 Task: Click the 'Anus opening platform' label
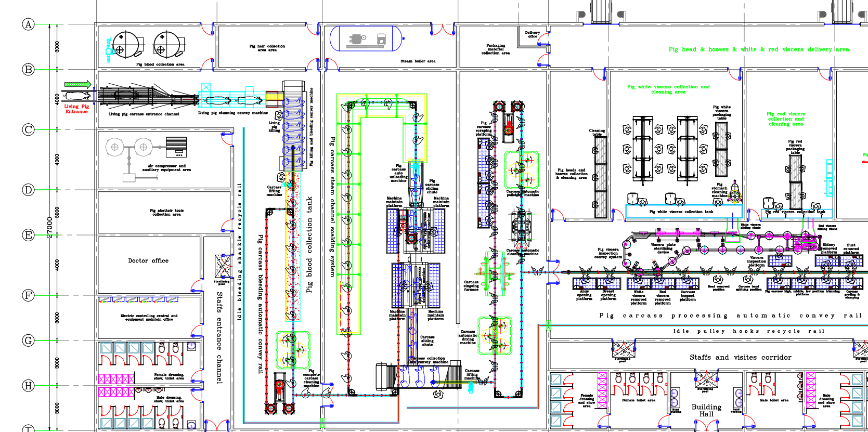(584, 295)
